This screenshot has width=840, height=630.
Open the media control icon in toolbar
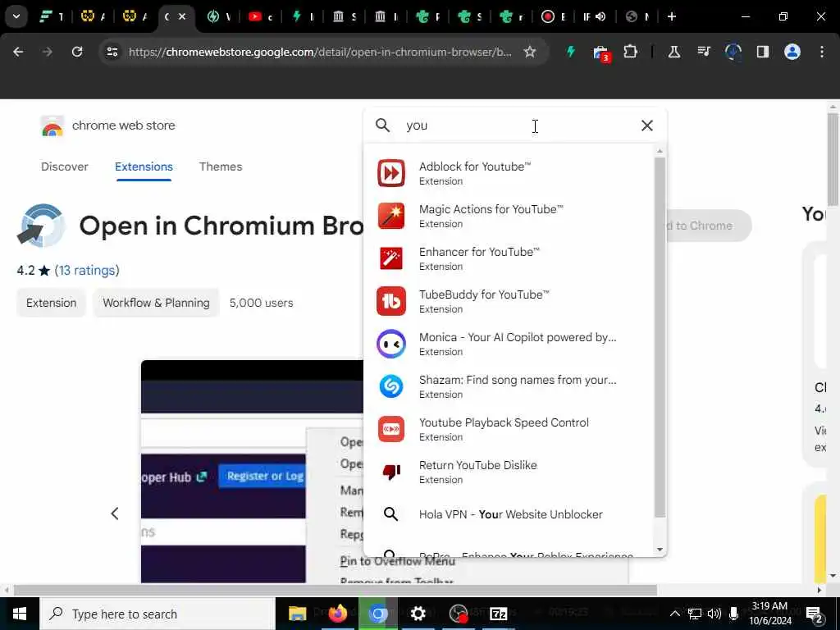tap(704, 52)
